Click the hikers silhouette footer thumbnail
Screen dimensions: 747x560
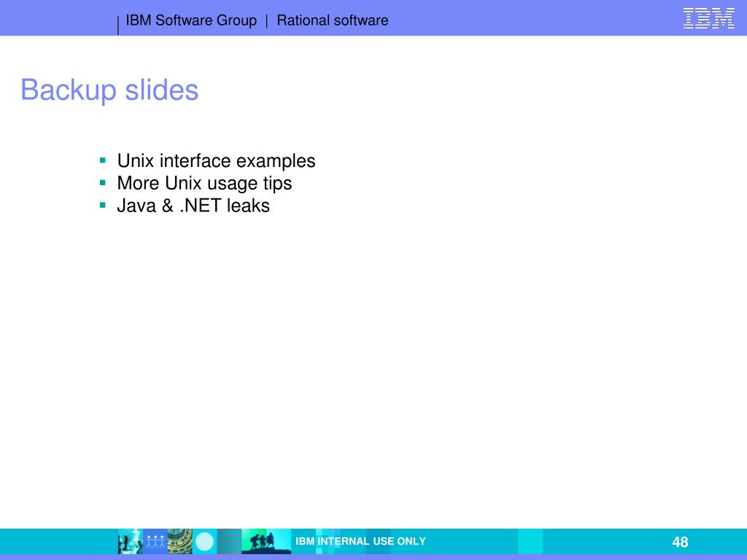266,542
